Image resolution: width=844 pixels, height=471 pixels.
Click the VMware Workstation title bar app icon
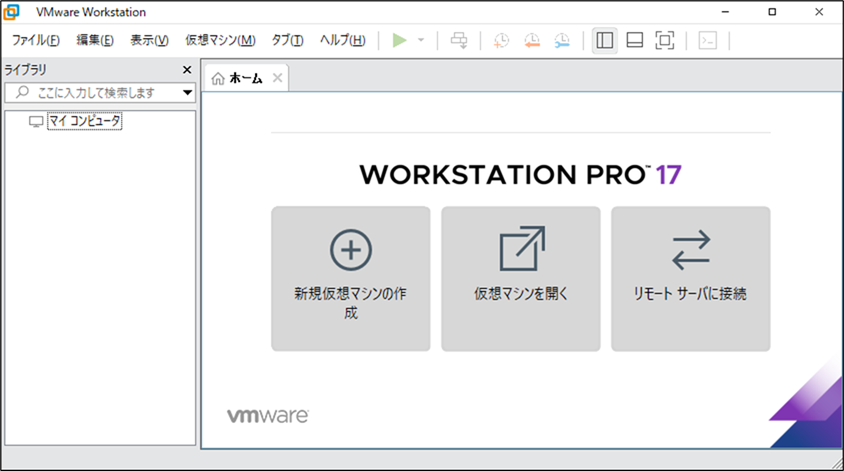pos(11,12)
